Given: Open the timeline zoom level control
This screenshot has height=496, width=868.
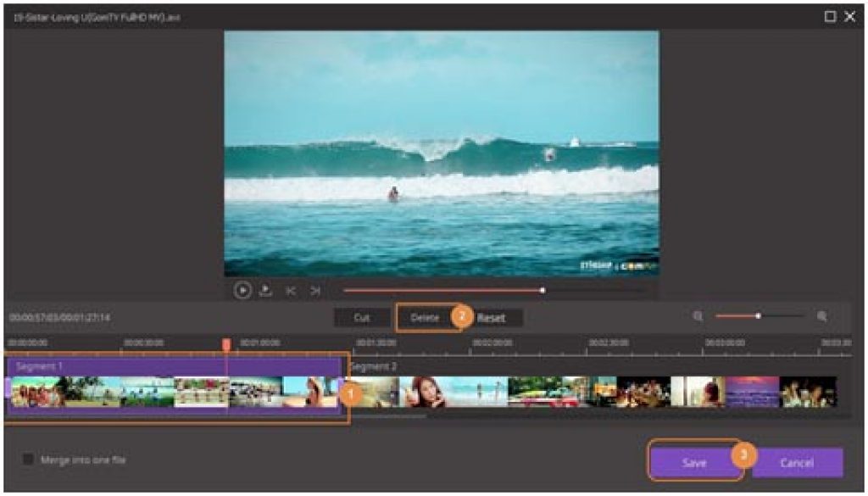Looking at the screenshot, I should tap(757, 315).
